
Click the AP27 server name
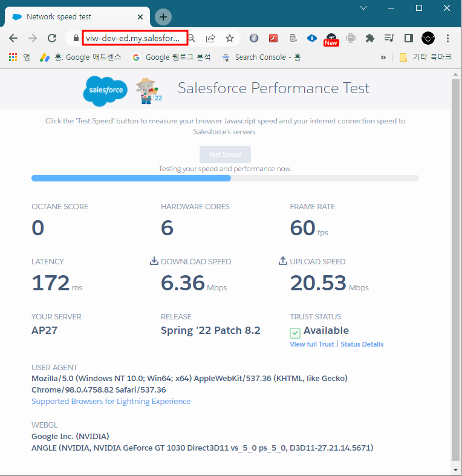45,330
